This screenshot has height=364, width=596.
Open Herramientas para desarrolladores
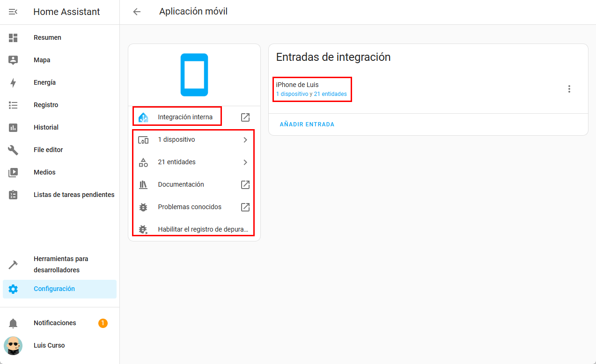pos(61,264)
